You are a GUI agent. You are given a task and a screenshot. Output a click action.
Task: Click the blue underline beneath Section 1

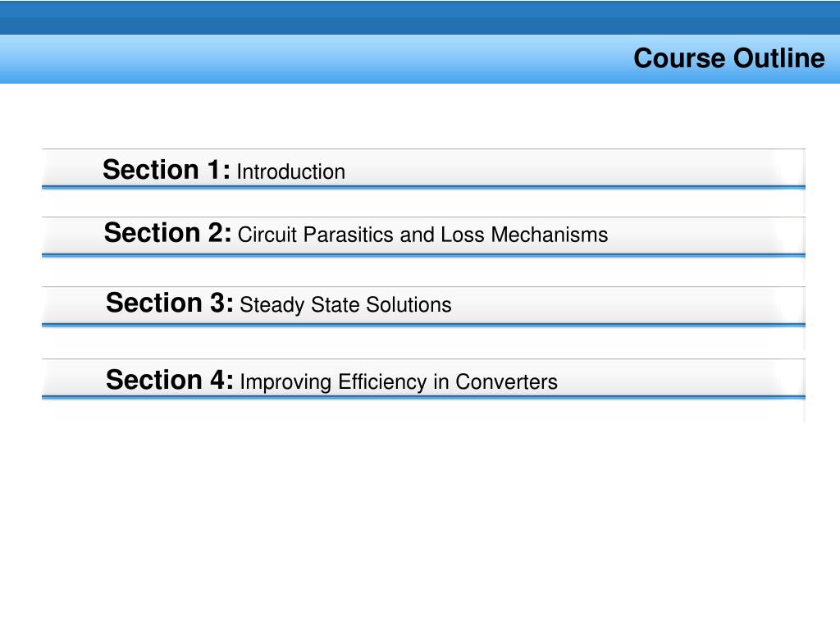point(423,188)
